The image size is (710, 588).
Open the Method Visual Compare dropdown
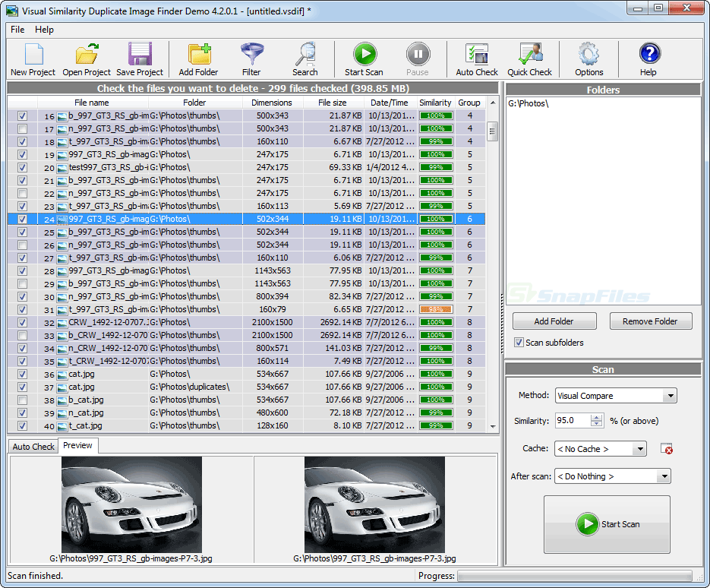coord(671,396)
